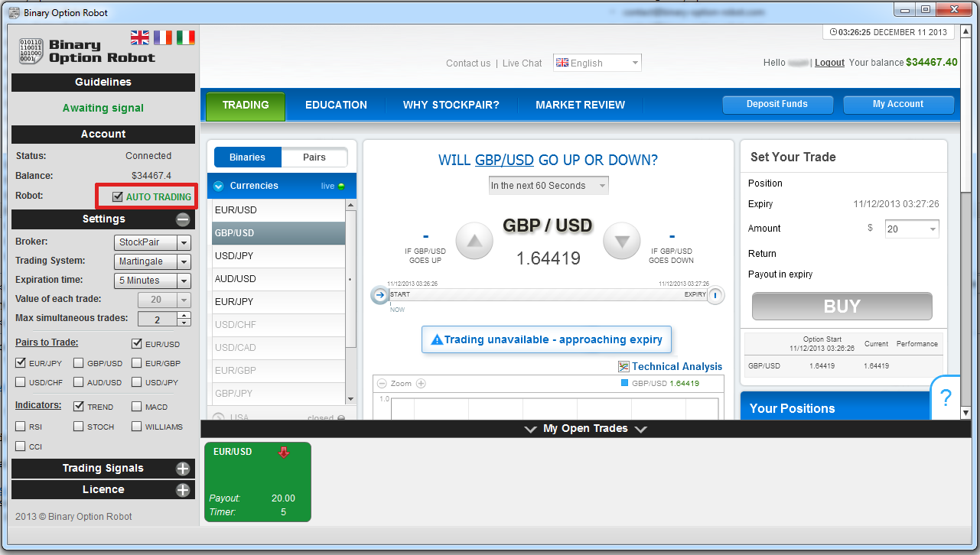Viewport: 980px width, 555px height.
Task: Zoom in the chart with plus icon
Action: pos(421,384)
